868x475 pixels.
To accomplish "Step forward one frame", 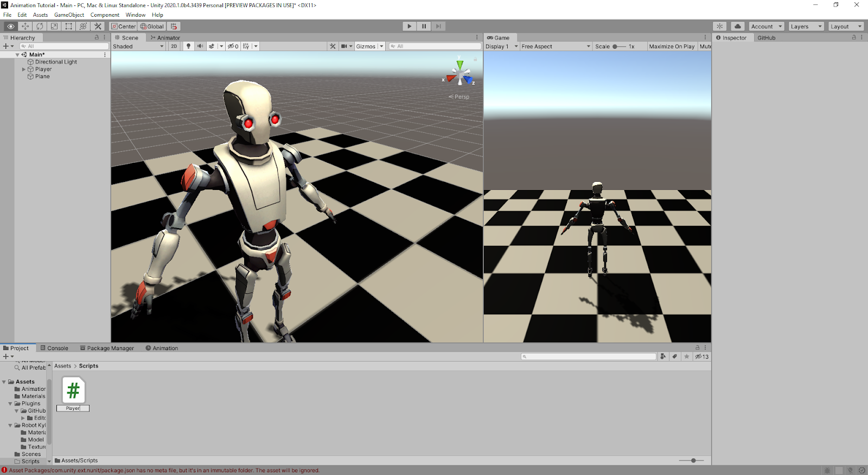I will (x=439, y=26).
